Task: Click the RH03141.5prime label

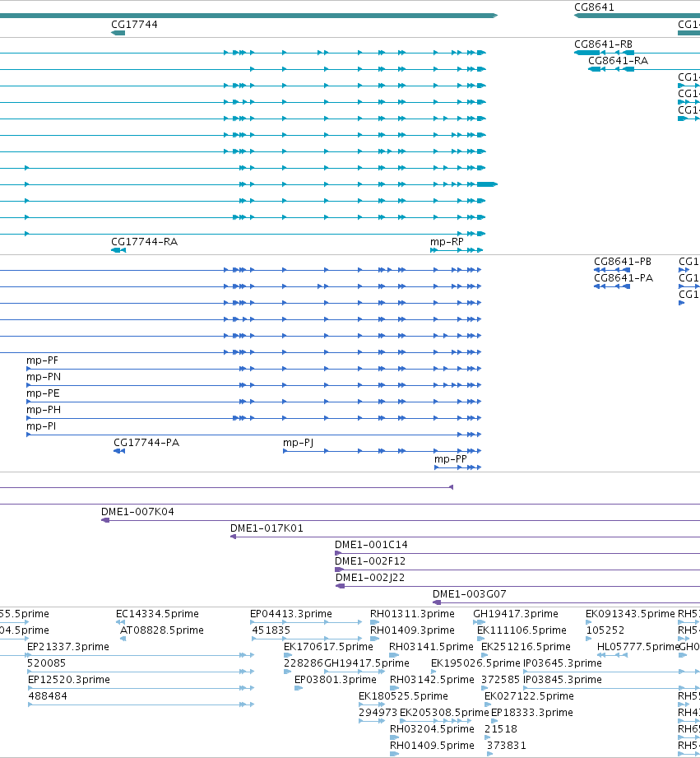Action: (x=431, y=647)
